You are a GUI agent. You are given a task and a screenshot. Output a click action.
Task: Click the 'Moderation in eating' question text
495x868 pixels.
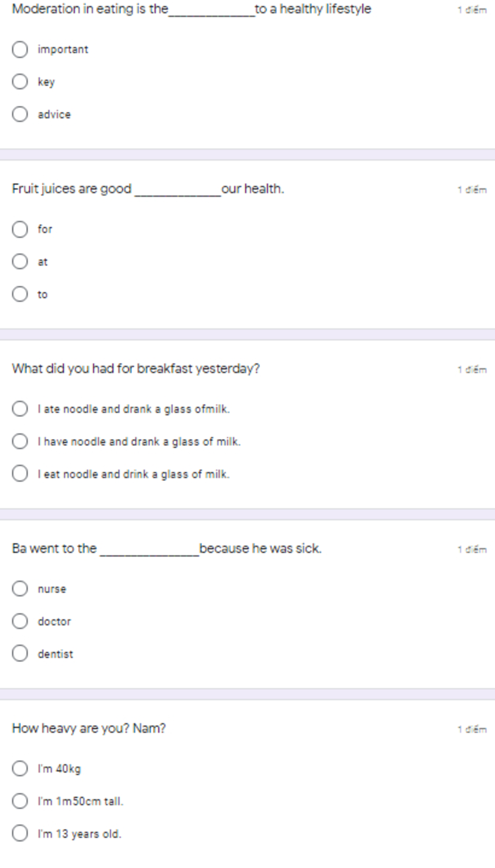(x=191, y=9)
